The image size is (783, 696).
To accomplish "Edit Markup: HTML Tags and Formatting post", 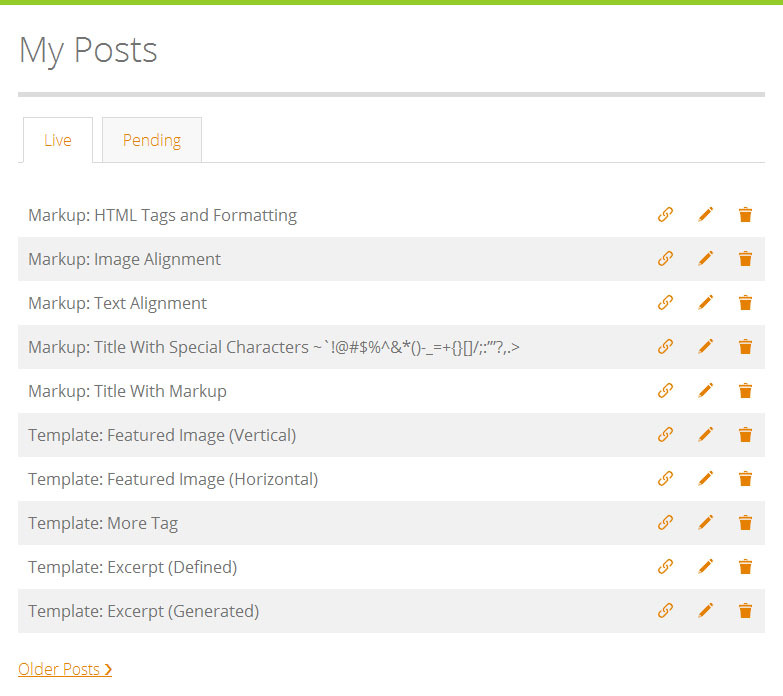I will 706,215.
